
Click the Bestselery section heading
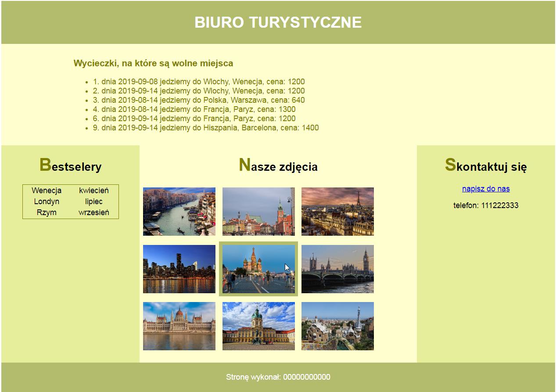[70, 166]
